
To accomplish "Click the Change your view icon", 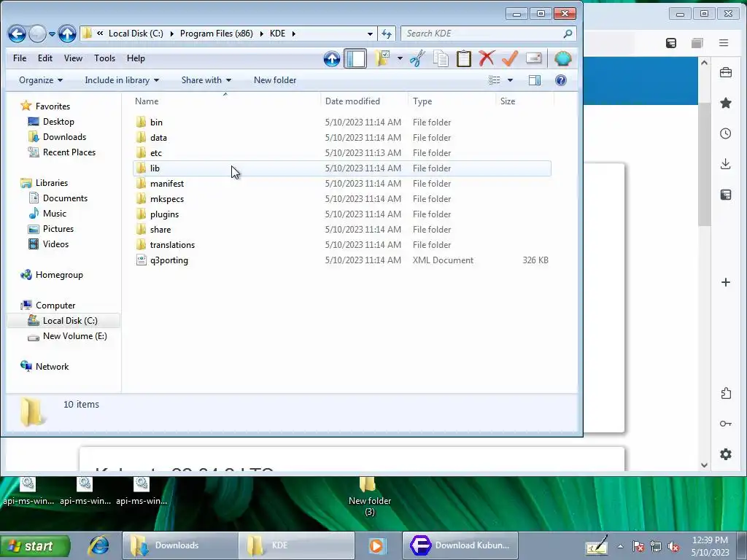I will [495, 80].
